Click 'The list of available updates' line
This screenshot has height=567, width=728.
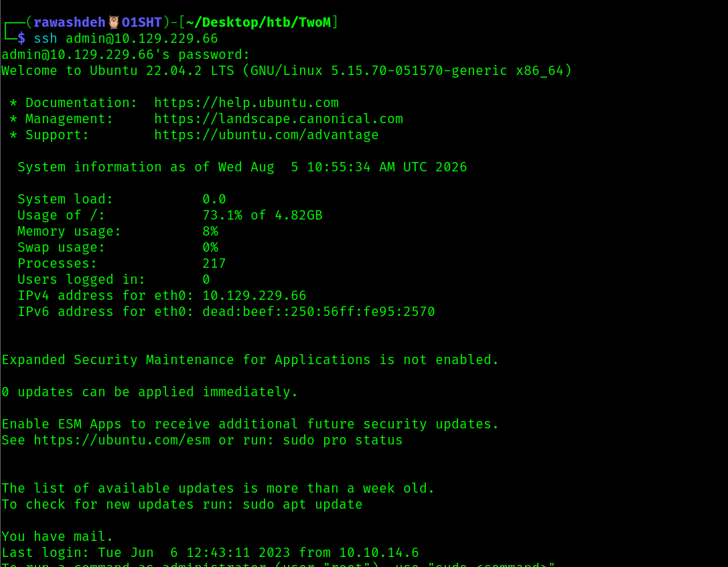[218, 489]
